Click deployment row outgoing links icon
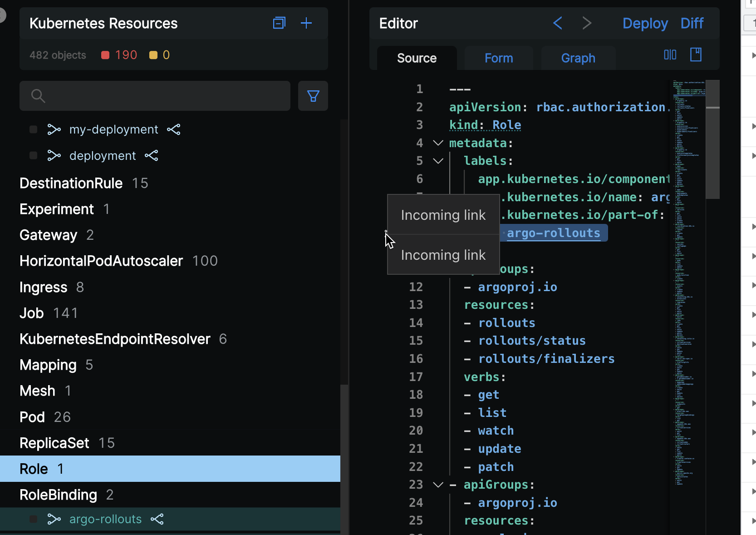This screenshot has height=535, width=756. tap(152, 156)
